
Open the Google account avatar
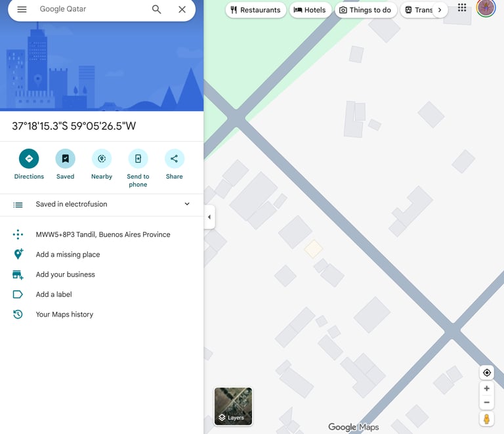486,8
